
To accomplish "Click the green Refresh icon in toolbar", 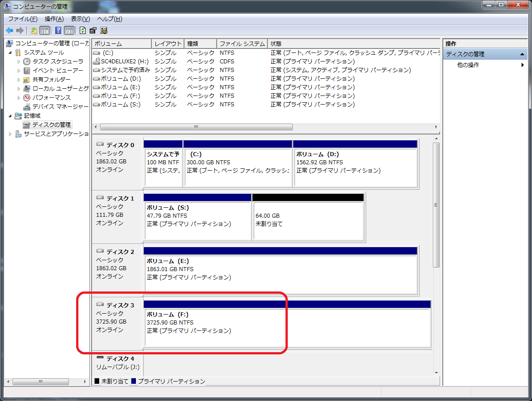I will 82,30.
